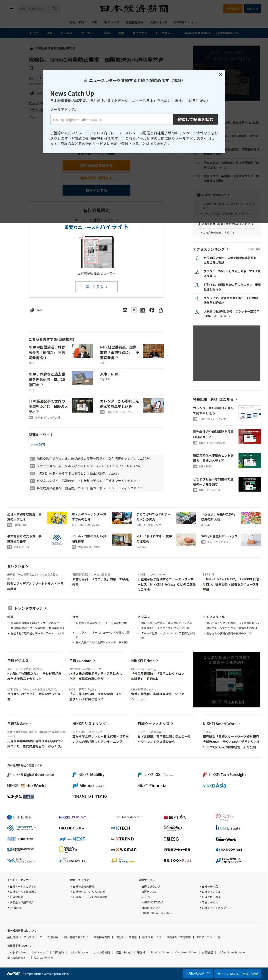Image resolution: width=268 pixels, height=980 pixels.
Task: Open Myニュース menu item
Action: point(111,22)
